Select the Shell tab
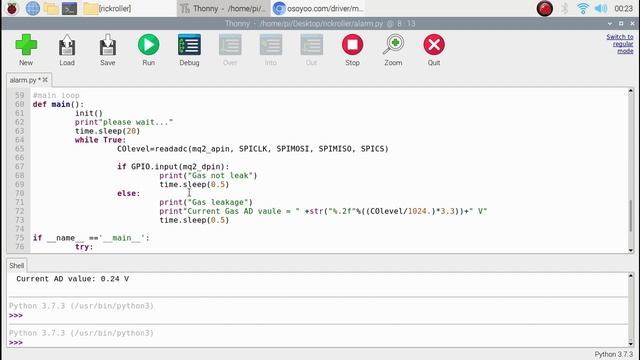Image resolution: width=640 pixels, height=360 pixels. click(x=17, y=266)
